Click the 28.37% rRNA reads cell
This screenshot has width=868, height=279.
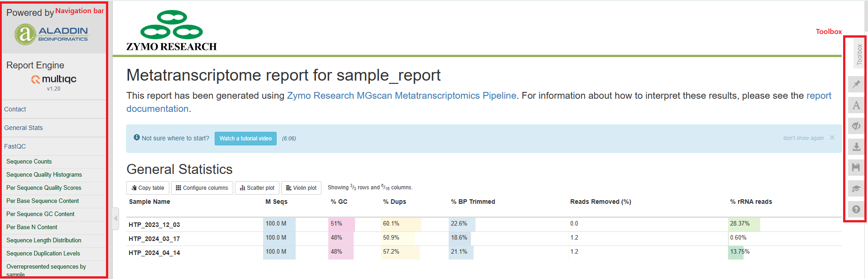[x=744, y=224]
